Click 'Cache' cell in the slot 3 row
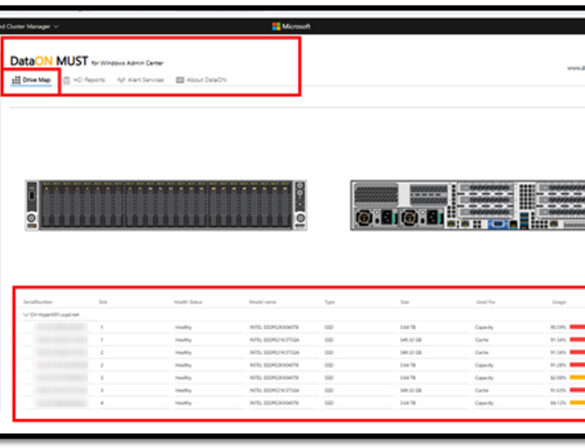This screenshot has height=448, width=585. 482,390
